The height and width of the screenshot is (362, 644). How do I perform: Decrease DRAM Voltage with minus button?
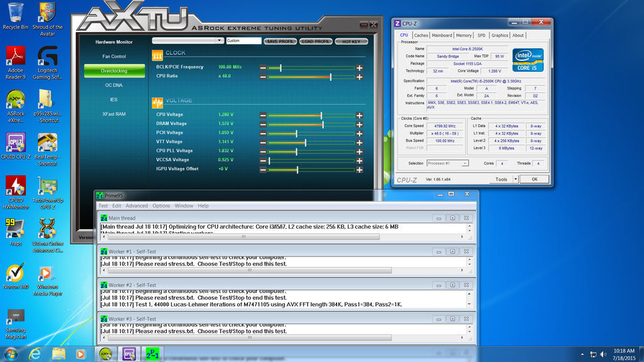pyautogui.click(x=263, y=124)
